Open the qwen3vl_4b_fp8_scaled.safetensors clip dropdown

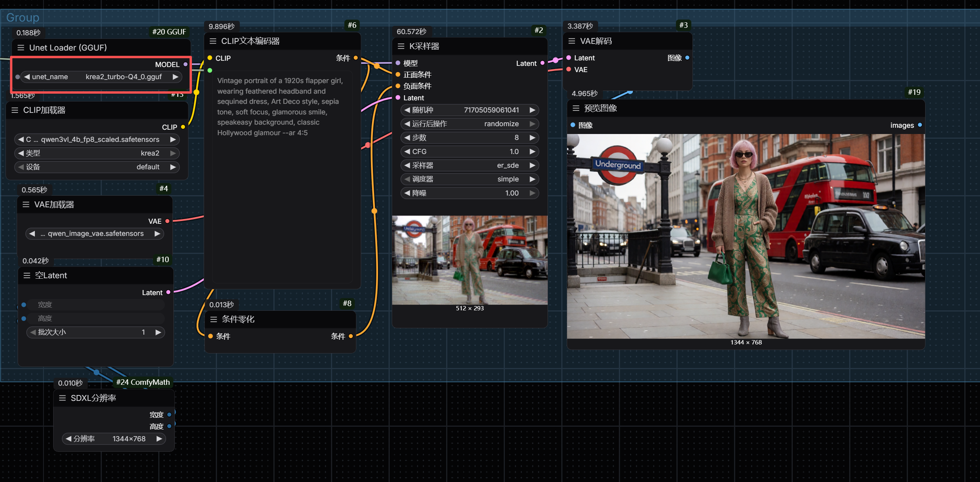coord(97,140)
